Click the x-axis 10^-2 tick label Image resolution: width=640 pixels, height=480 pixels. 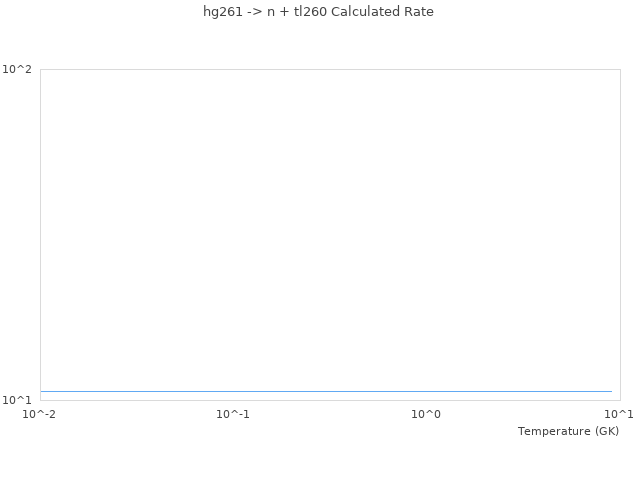tap(40, 414)
